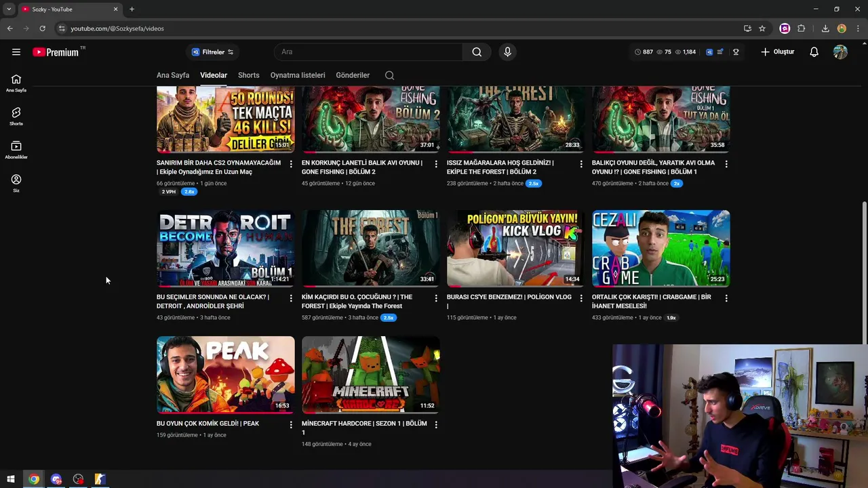Open options for the Crabgame video
Viewport: 868px width, 488px height.
tap(726, 298)
